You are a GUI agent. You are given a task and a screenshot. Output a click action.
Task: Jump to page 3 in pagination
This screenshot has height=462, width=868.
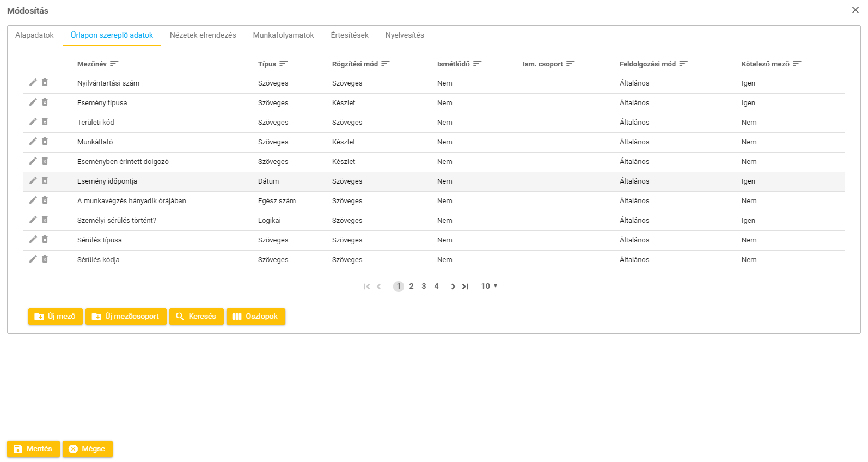click(x=424, y=287)
